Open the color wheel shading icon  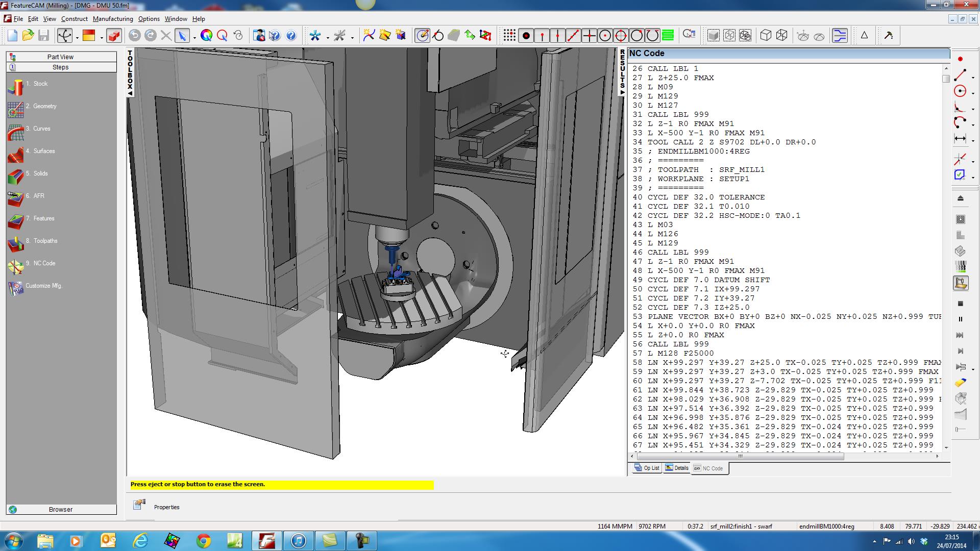[x=206, y=35]
